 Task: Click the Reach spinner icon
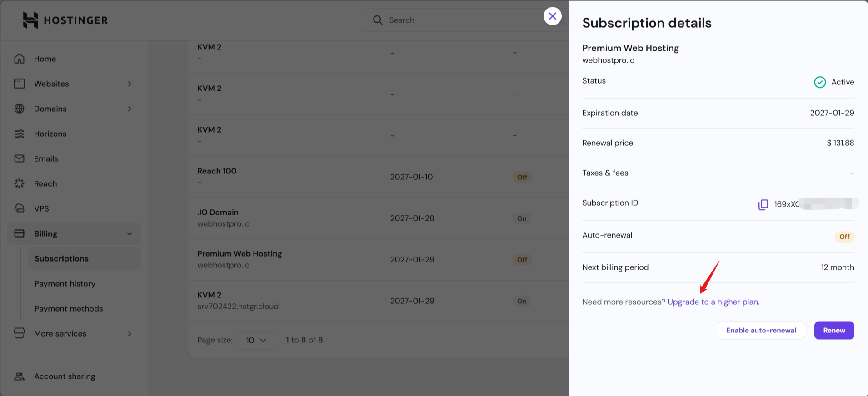click(x=19, y=183)
